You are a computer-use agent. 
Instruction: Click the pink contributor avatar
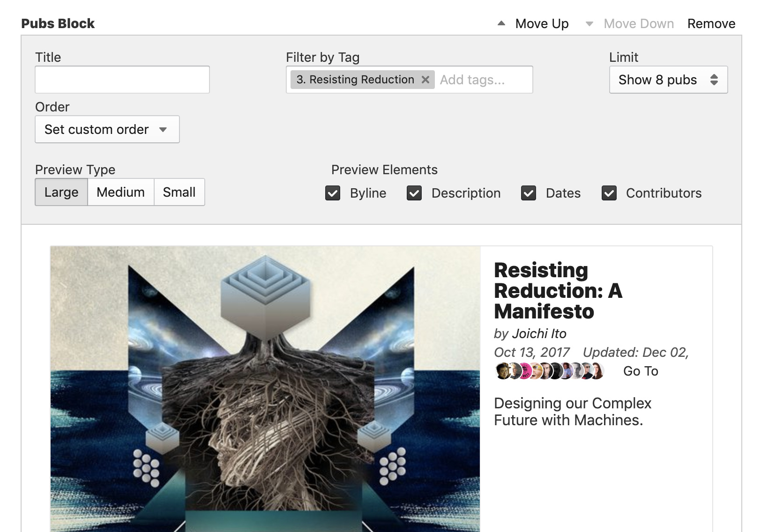526,371
